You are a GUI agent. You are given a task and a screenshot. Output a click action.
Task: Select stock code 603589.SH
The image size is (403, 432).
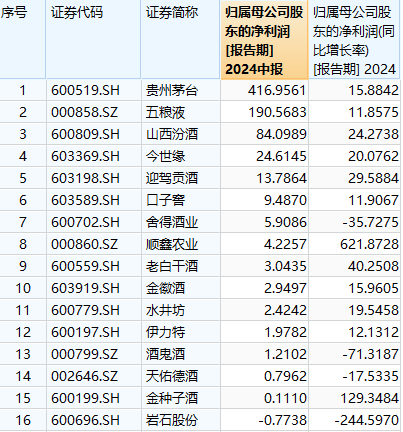[x=85, y=200]
